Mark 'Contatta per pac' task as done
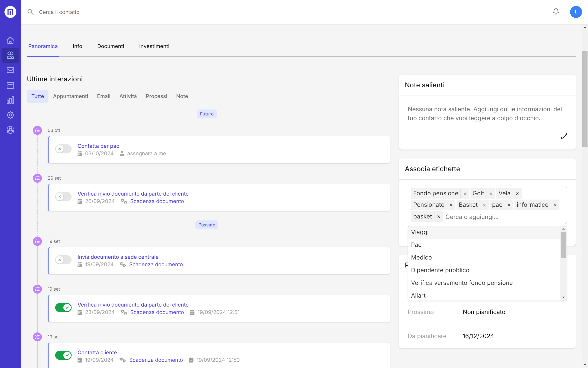The image size is (588, 368). click(x=63, y=149)
